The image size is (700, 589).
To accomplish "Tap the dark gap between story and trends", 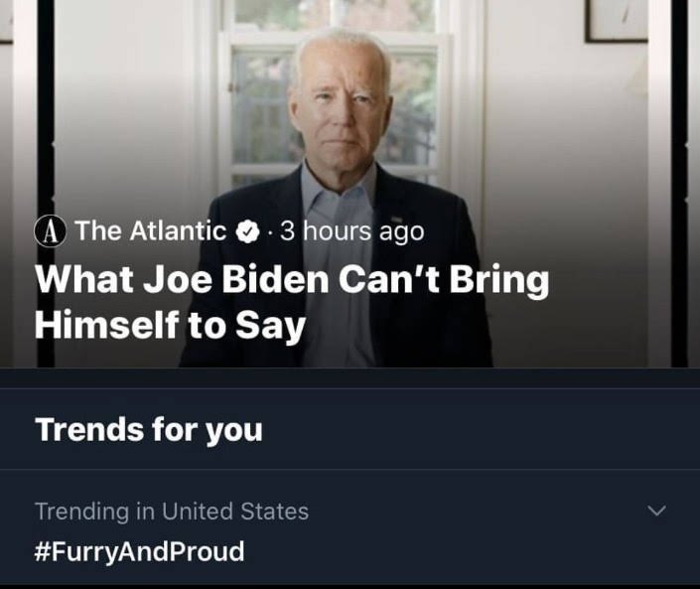I will (x=350, y=377).
